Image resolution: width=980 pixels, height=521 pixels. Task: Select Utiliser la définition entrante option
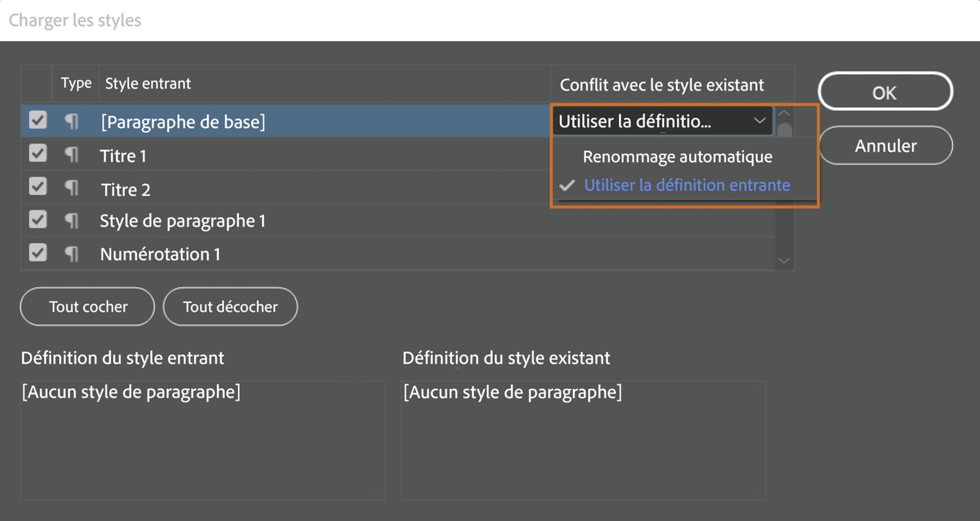[x=687, y=185]
